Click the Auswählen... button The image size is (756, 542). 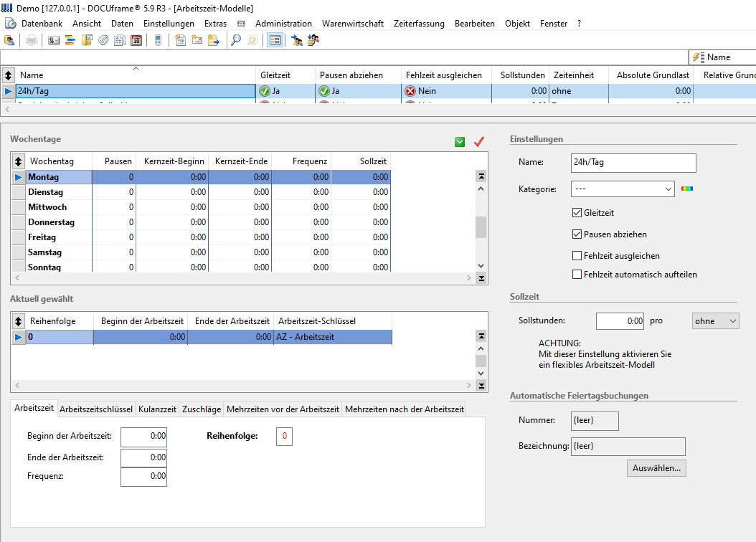[656, 468]
